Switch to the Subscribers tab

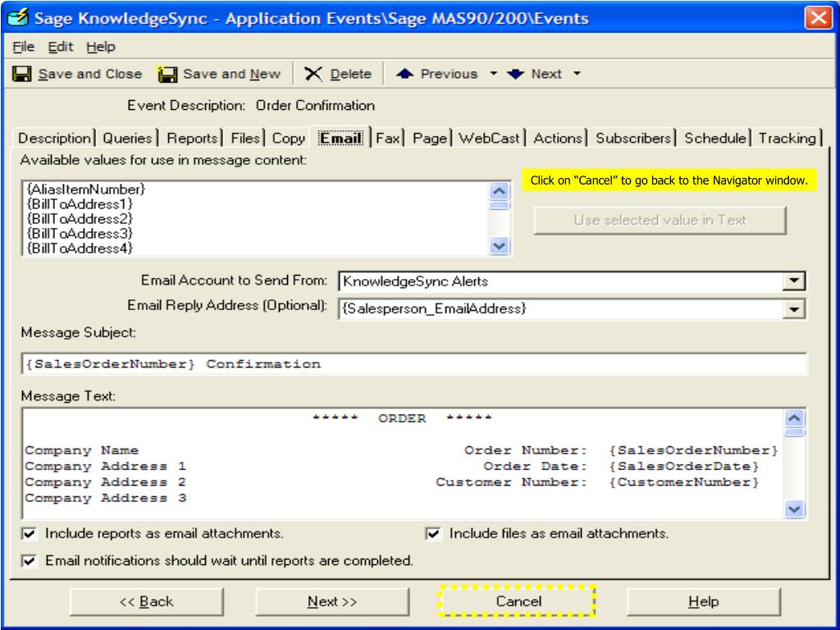(x=633, y=138)
